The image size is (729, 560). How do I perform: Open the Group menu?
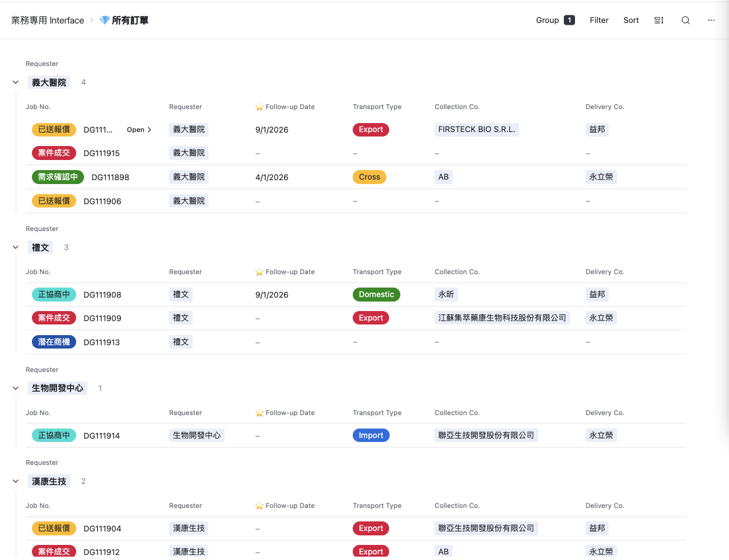click(547, 20)
